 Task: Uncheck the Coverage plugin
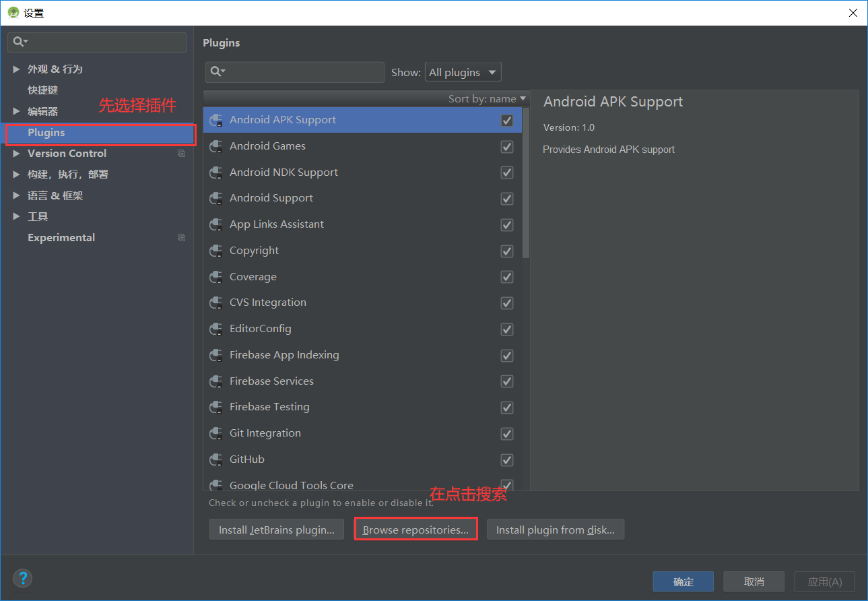click(x=507, y=277)
